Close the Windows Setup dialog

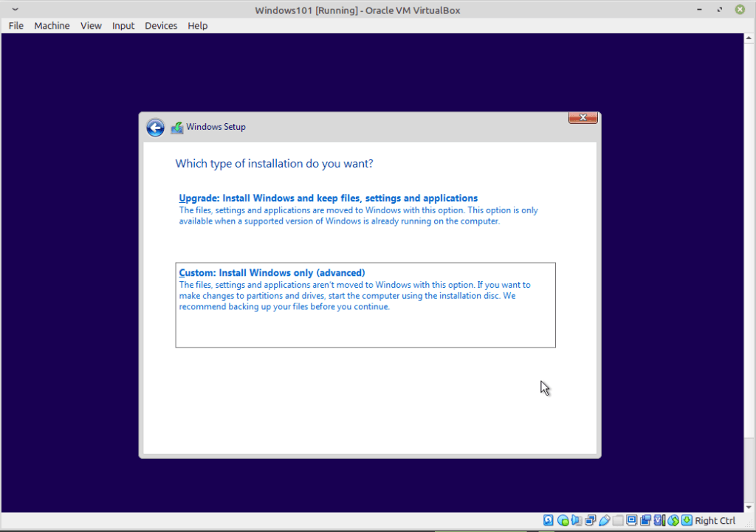[x=583, y=117]
